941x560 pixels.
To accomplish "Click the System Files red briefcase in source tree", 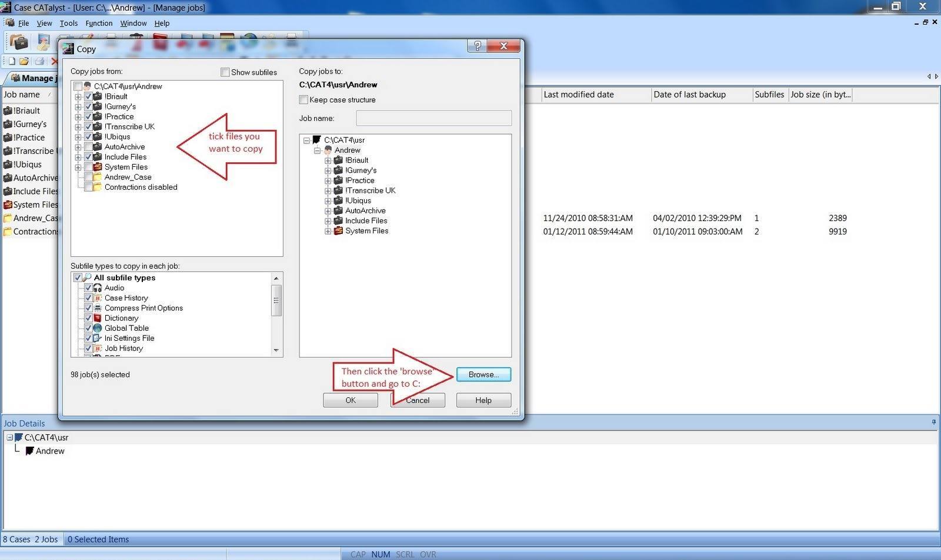I will click(x=98, y=167).
